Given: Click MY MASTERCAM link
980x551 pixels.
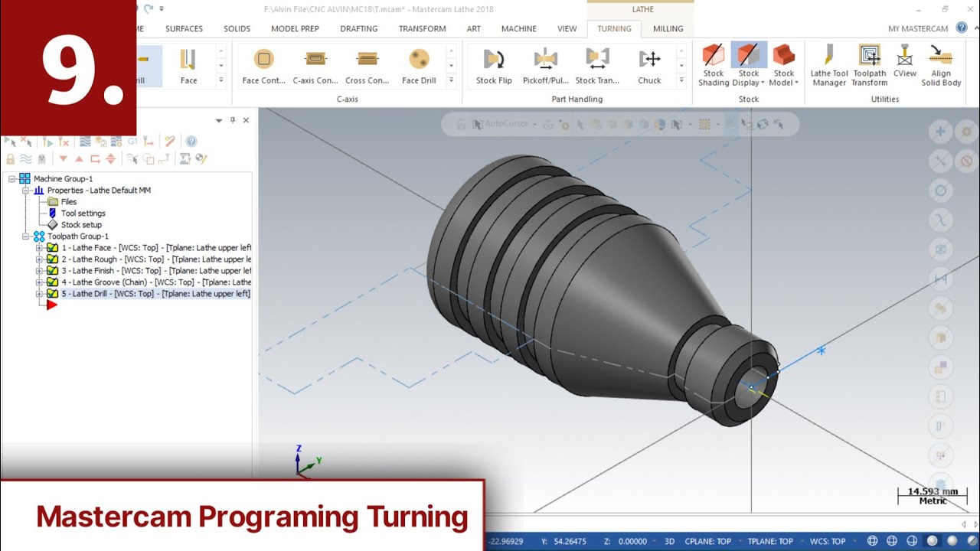Looking at the screenshot, I should coord(918,28).
